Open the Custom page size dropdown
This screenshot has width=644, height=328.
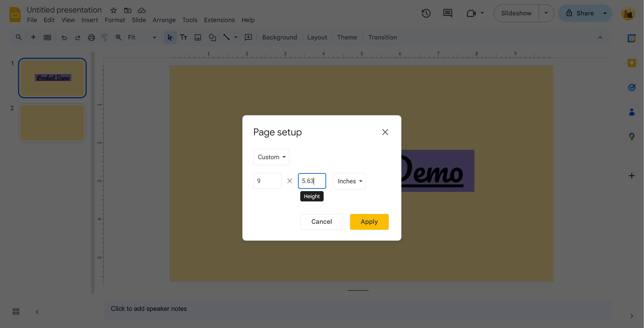[x=271, y=157]
